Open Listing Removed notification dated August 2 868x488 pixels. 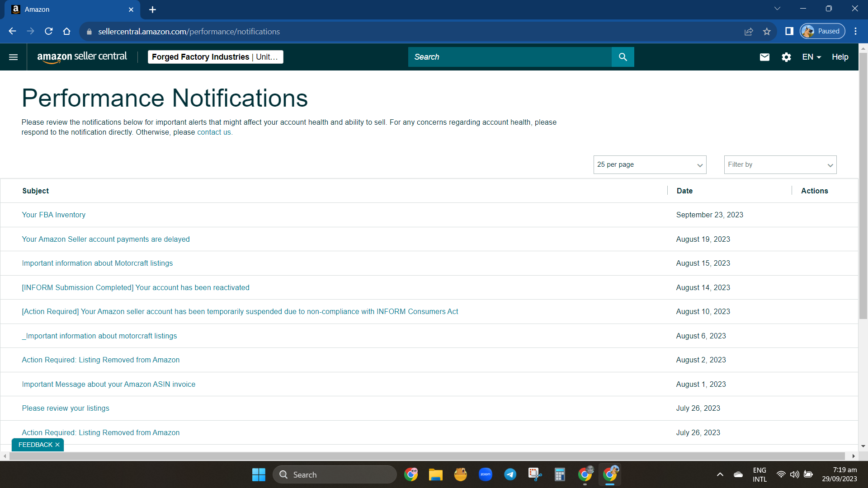(x=101, y=360)
